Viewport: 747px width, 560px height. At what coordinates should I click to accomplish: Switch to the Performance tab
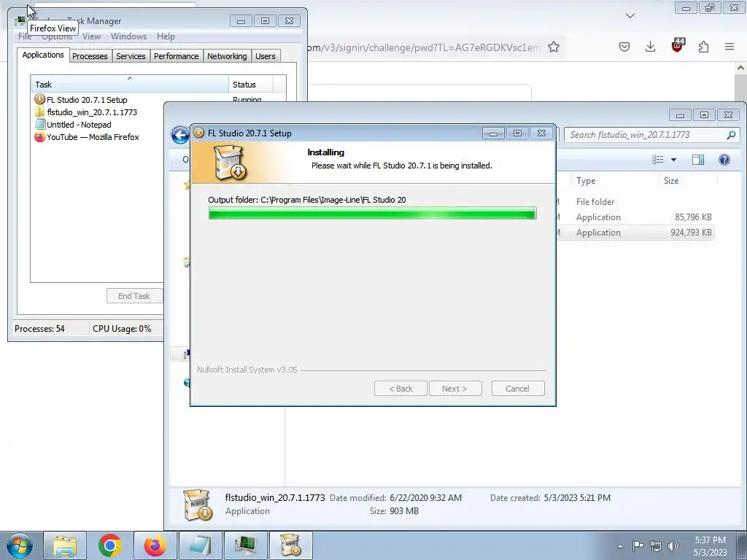tap(177, 56)
